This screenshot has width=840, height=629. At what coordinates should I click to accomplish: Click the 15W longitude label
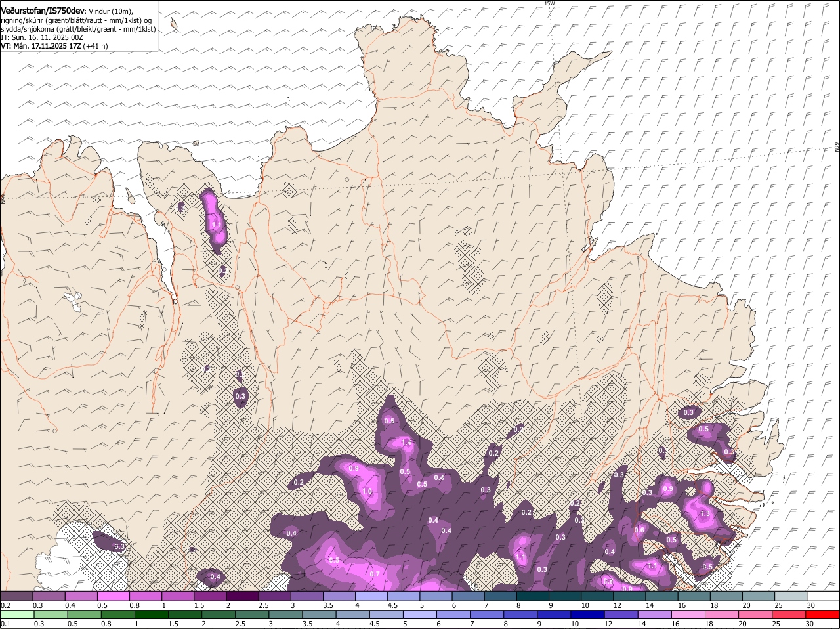(549, 3)
